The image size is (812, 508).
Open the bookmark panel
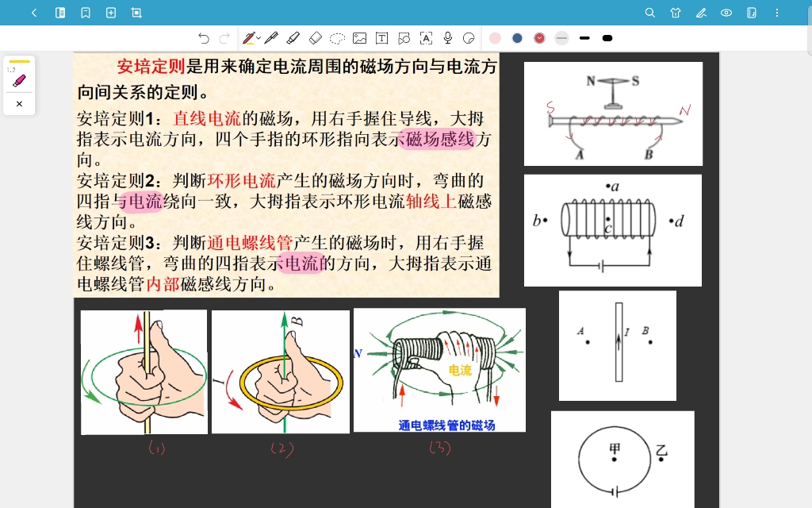[x=86, y=13]
